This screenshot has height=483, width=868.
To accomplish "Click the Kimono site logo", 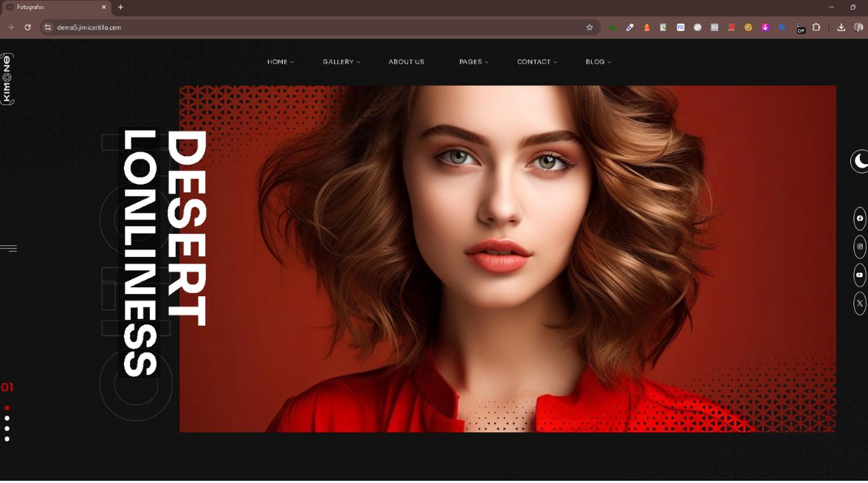I will pyautogui.click(x=7, y=78).
